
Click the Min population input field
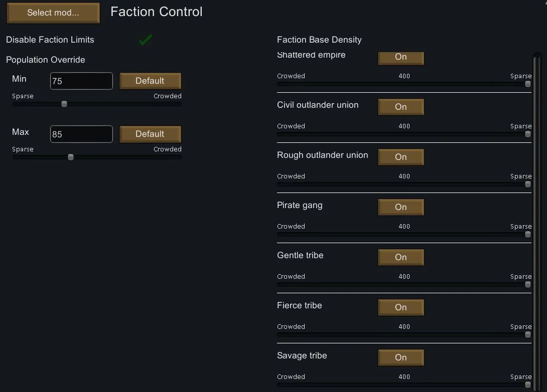(81, 81)
